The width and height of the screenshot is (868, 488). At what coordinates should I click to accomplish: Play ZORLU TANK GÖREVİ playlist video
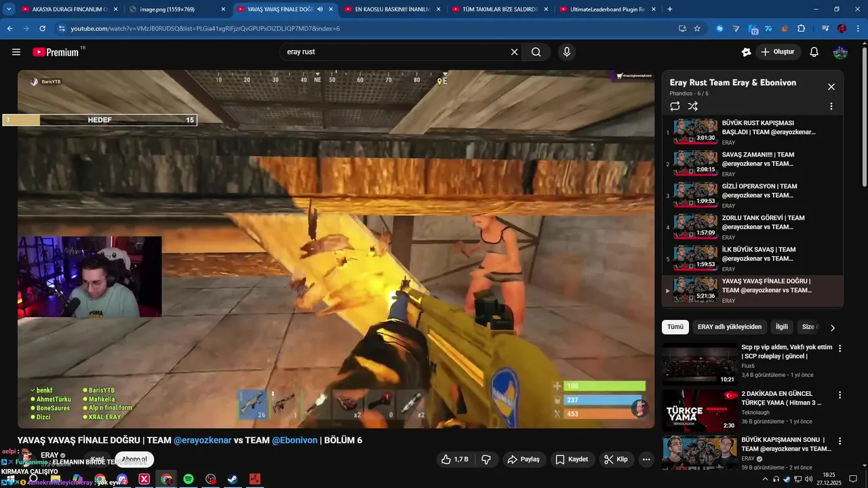coord(753,227)
